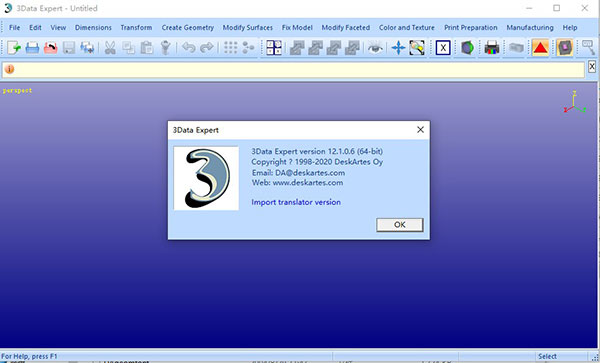Click the Import translator version link
600x363 pixels.
pos(296,202)
